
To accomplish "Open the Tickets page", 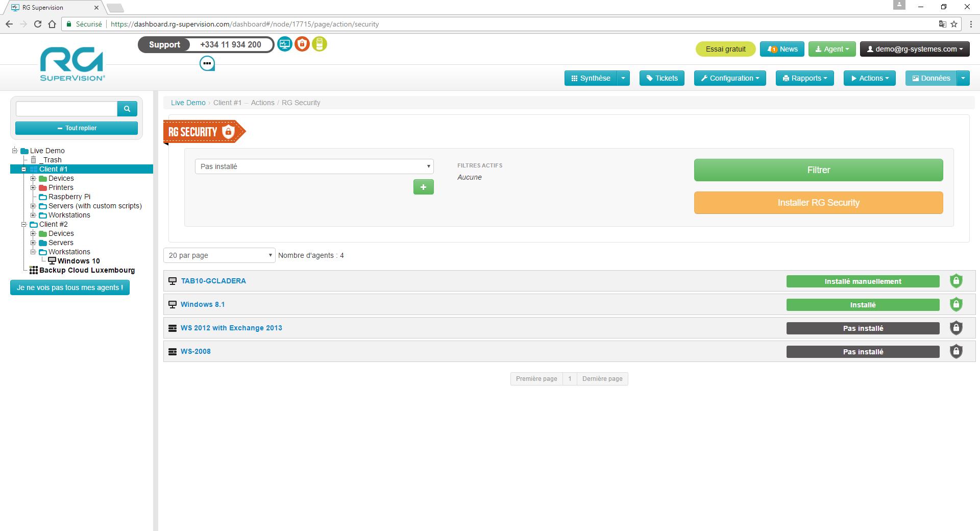I will [662, 78].
